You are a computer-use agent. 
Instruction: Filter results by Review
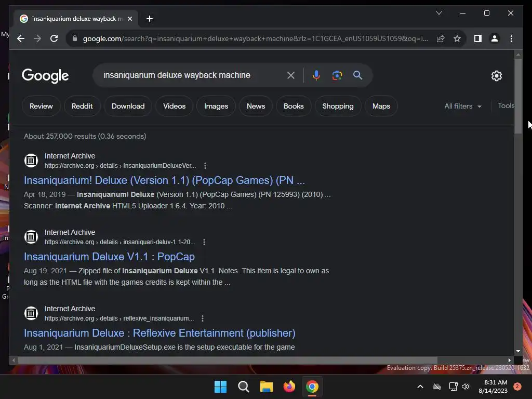41,106
